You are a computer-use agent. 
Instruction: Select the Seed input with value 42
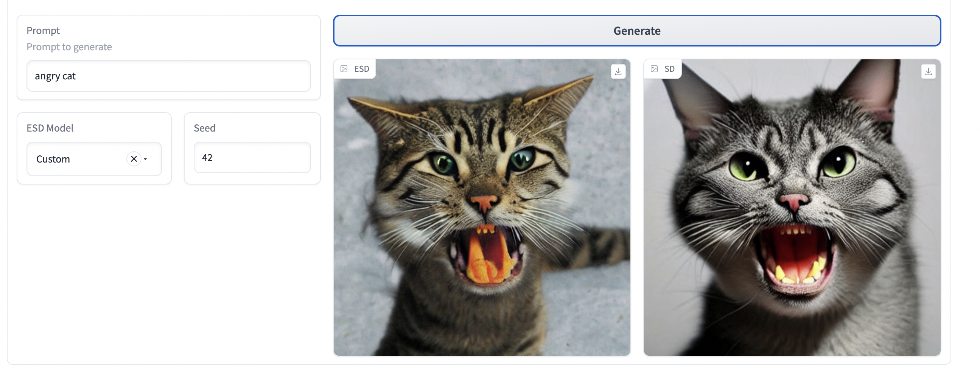click(252, 158)
